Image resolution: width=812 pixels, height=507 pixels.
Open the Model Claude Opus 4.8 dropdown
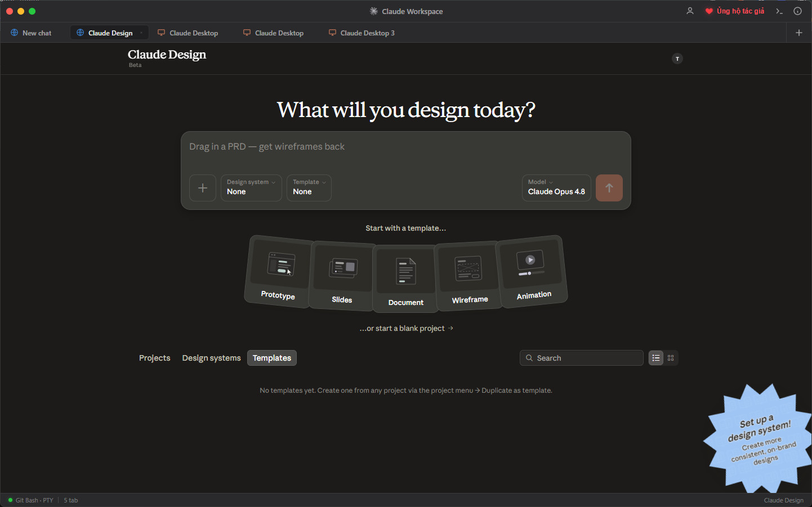click(556, 188)
